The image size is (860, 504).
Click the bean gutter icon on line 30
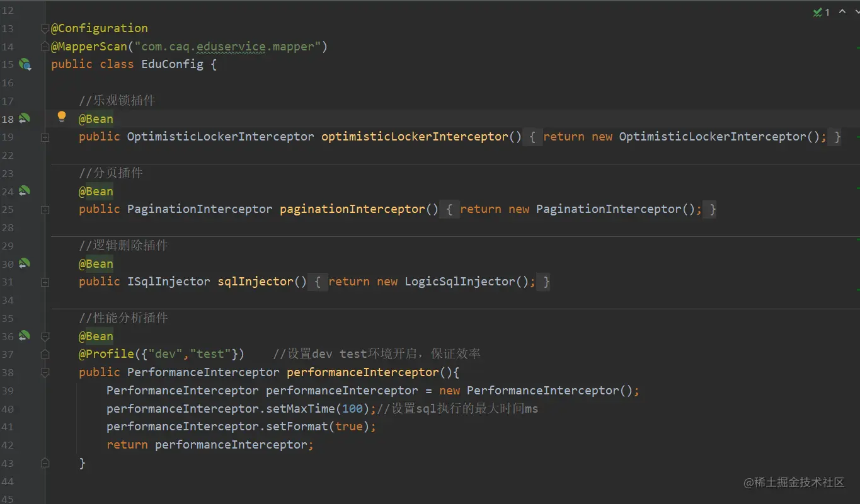pyautogui.click(x=25, y=263)
